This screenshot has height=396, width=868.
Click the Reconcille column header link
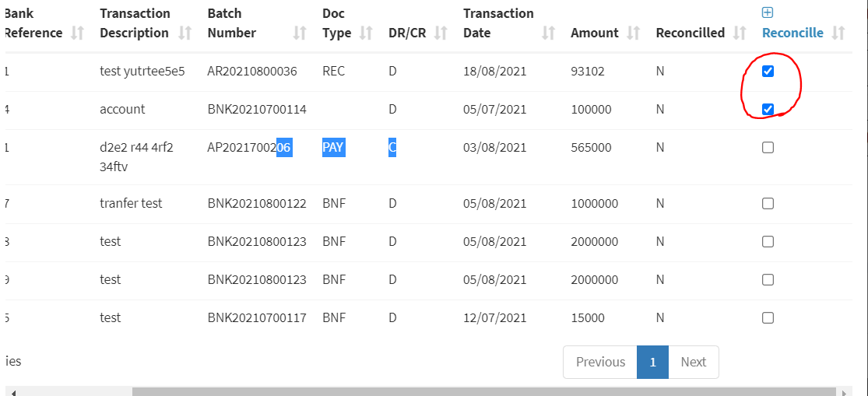792,33
